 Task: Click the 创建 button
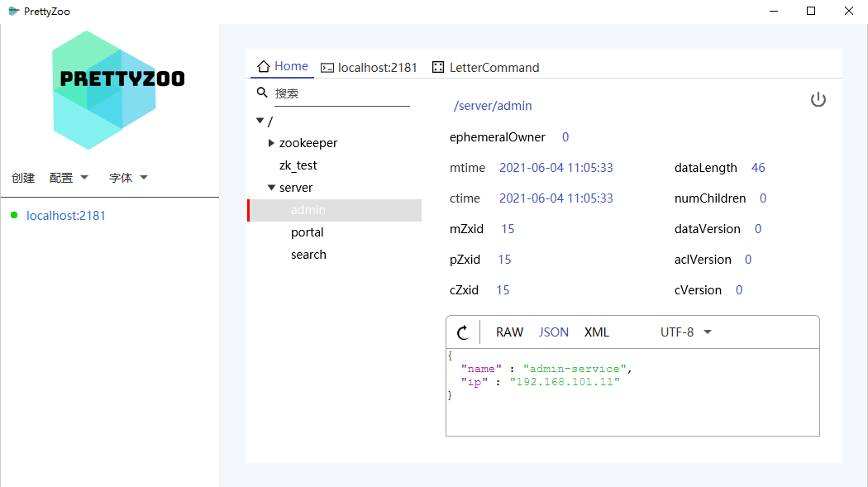pos(23,178)
